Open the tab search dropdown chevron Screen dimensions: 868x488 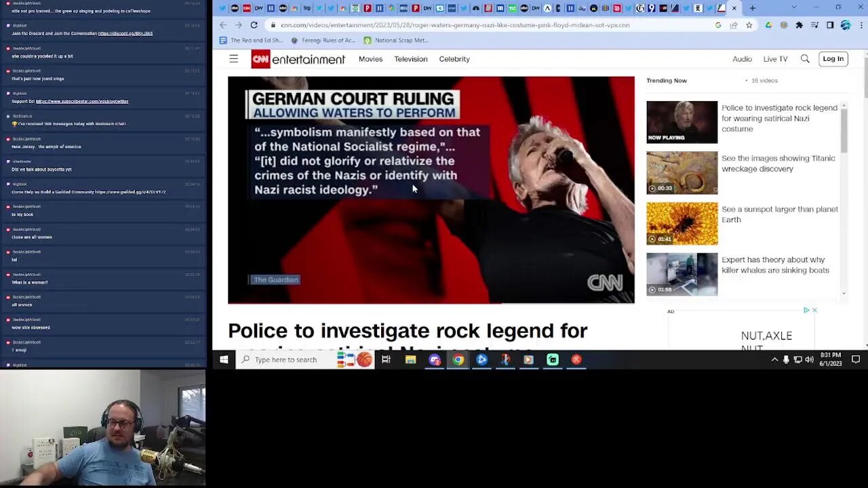[794, 7]
